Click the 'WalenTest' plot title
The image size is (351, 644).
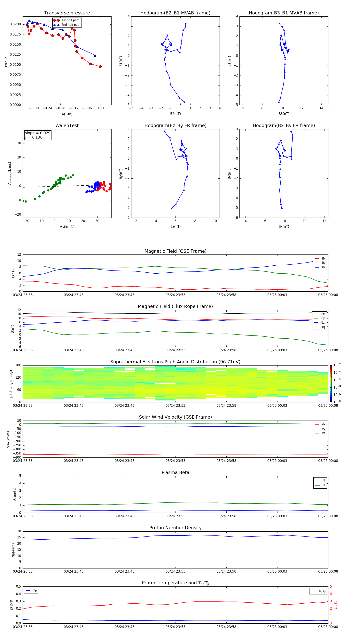[x=67, y=125]
